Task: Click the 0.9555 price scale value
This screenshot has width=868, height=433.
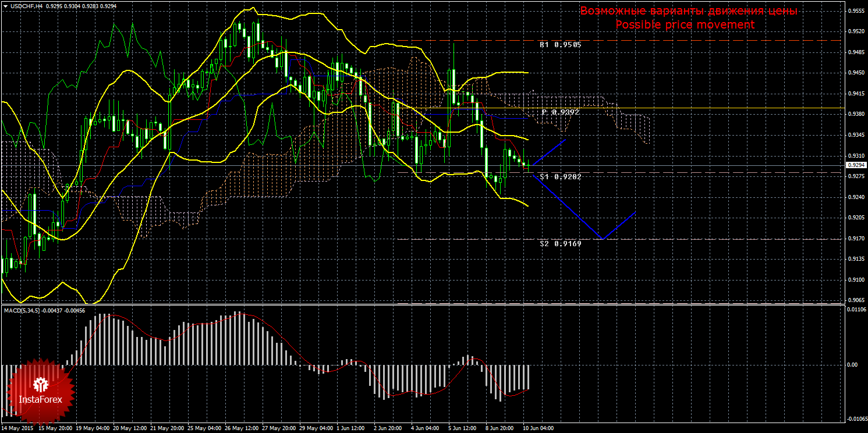Action: pos(855,10)
